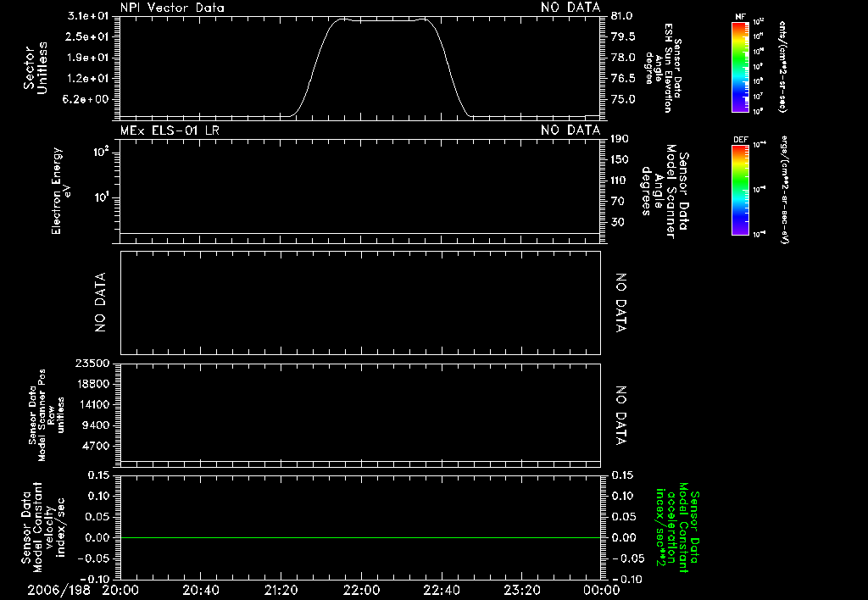Click the NF label above the top color bar
Image resolution: width=868 pixels, height=600 pixels.
pyautogui.click(x=740, y=17)
